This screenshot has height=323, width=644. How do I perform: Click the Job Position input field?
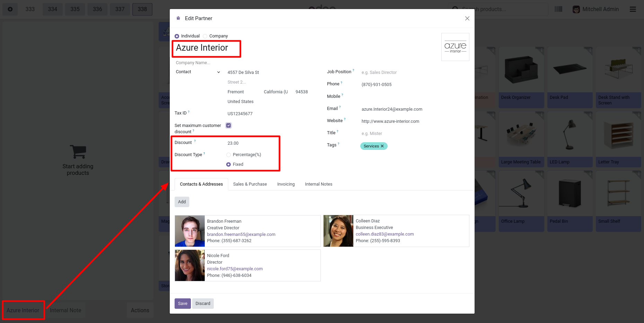pyautogui.click(x=415, y=73)
